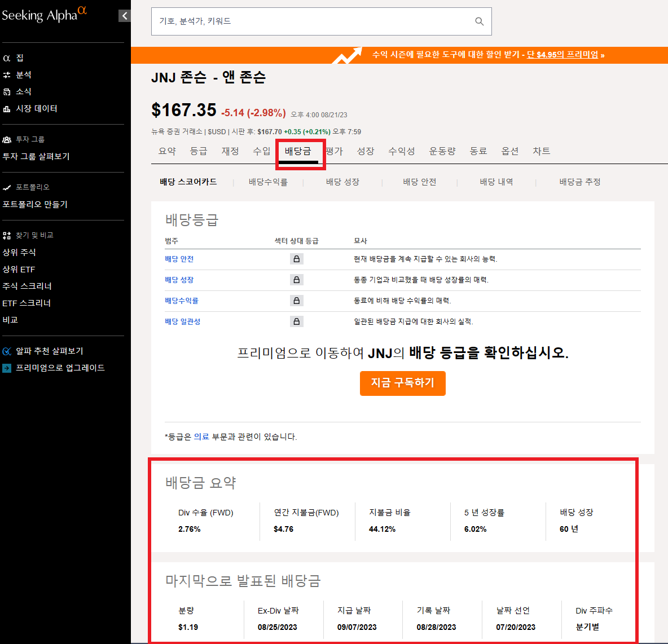Open the Seeking Alpha home via the α icon
The height and width of the screenshot is (644, 668).
pyautogui.click(x=7, y=58)
